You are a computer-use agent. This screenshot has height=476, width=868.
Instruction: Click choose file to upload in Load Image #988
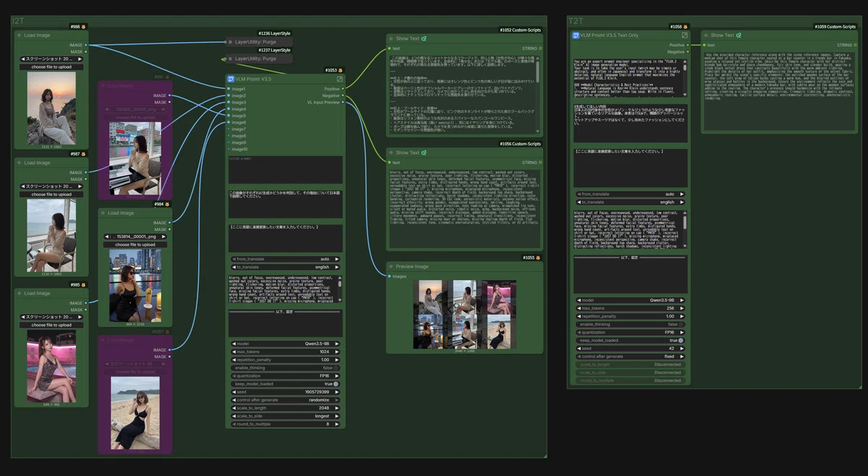click(x=51, y=67)
